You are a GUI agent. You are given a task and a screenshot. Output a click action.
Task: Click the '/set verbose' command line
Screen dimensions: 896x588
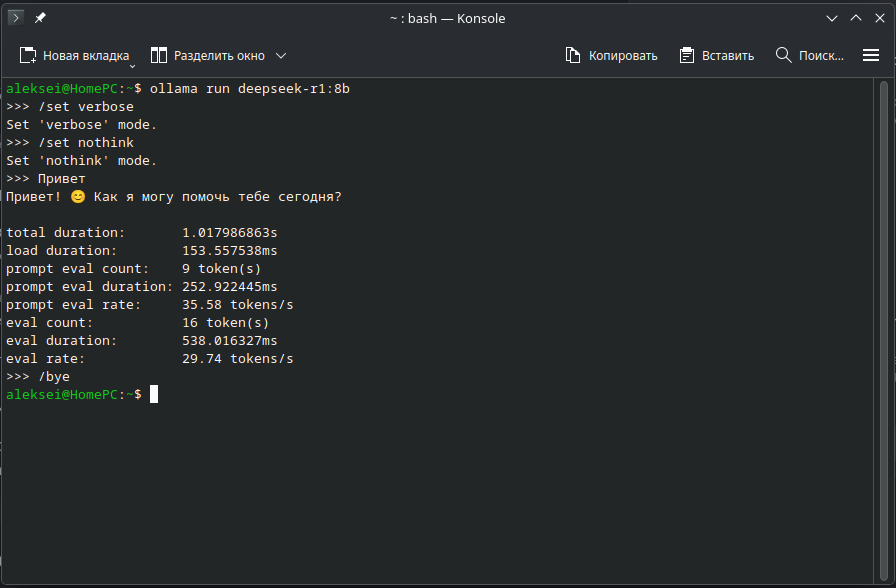pos(70,106)
